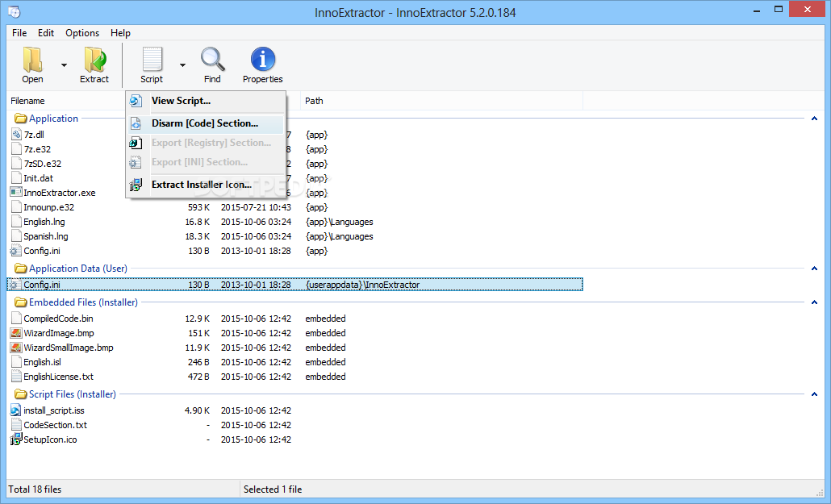The image size is (831, 504).
Task: Click the Find magnifier icon
Action: pos(212,60)
